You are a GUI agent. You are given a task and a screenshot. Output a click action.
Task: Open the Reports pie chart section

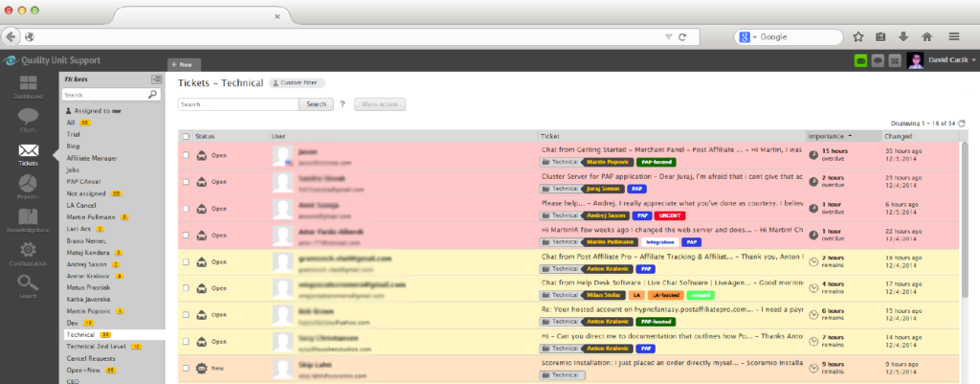[x=28, y=187]
